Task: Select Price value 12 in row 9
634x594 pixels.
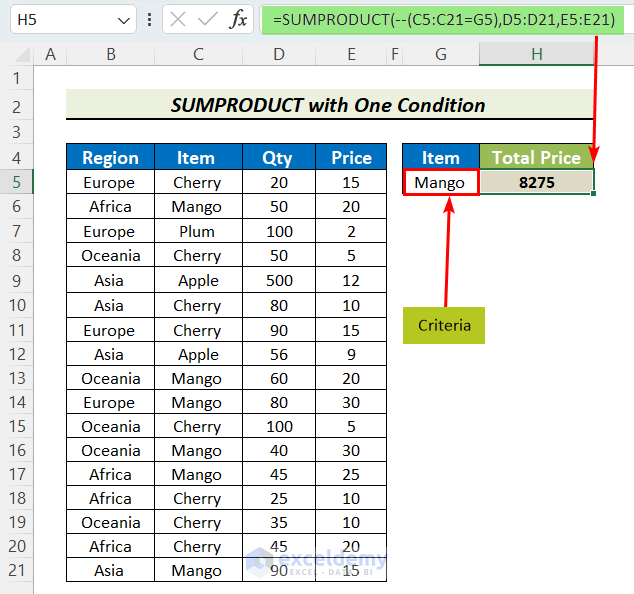Action: click(351, 280)
